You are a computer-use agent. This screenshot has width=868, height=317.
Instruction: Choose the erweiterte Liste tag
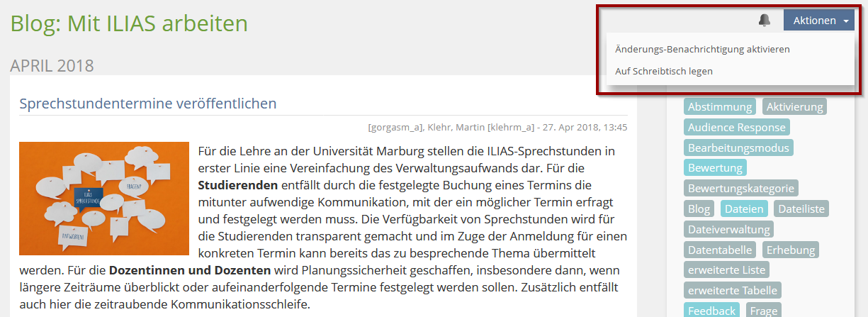(x=726, y=270)
